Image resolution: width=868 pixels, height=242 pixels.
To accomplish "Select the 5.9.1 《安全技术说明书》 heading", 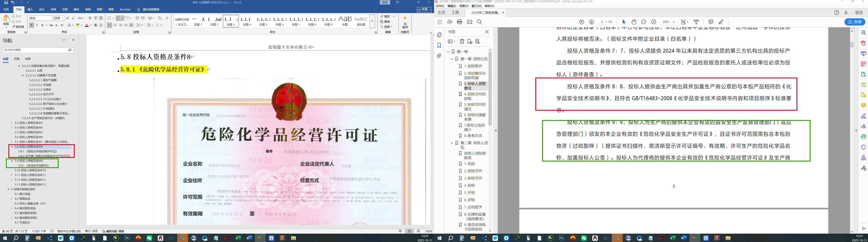I will click(33, 166).
